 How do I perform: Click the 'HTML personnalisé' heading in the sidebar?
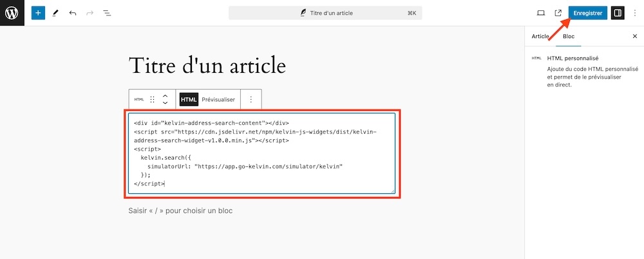pos(573,59)
